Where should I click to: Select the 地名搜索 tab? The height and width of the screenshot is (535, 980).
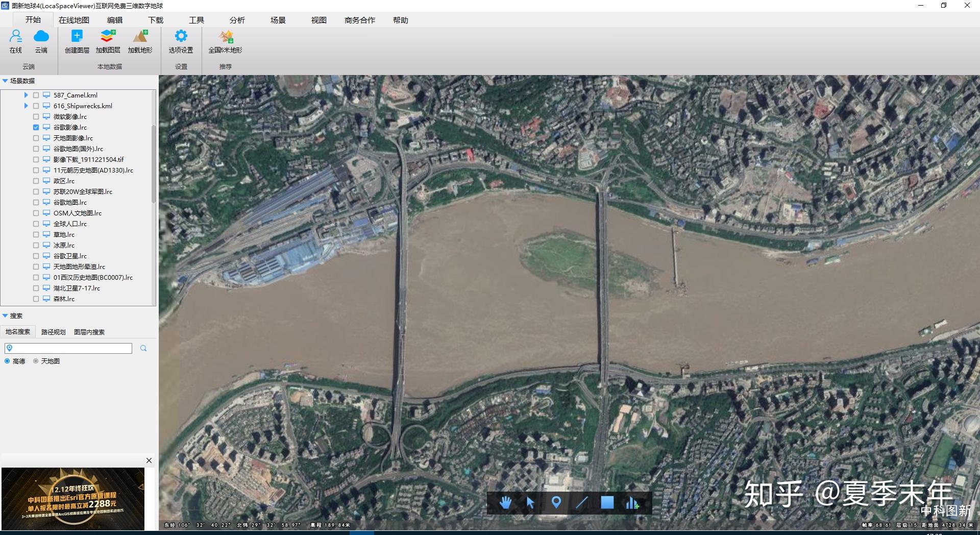[18, 332]
